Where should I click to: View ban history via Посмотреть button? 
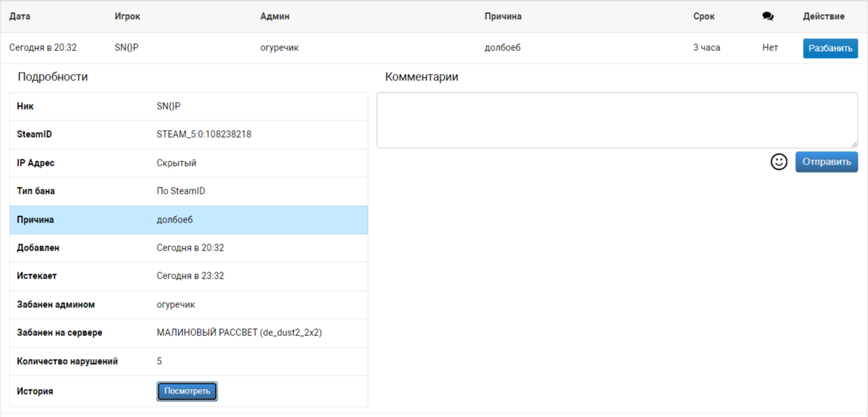tap(187, 391)
